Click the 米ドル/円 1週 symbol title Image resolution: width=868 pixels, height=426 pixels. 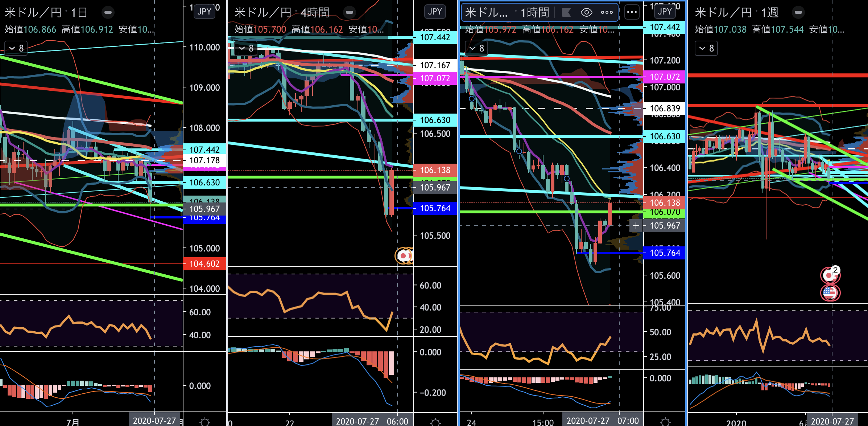pyautogui.click(x=736, y=13)
